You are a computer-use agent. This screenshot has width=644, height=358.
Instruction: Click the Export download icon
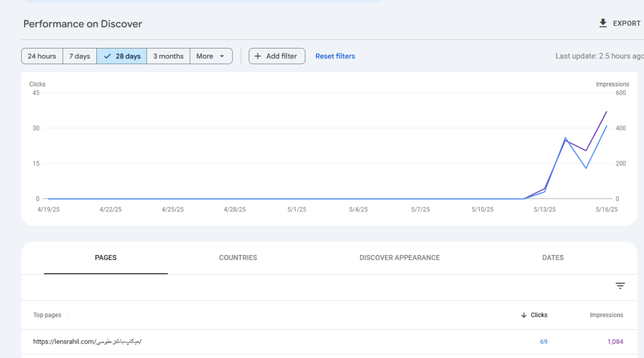click(603, 23)
